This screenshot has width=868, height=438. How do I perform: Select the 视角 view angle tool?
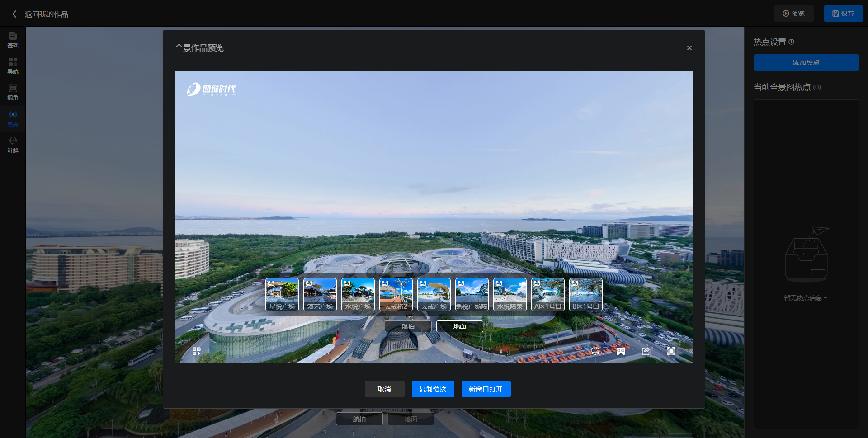click(x=13, y=92)
